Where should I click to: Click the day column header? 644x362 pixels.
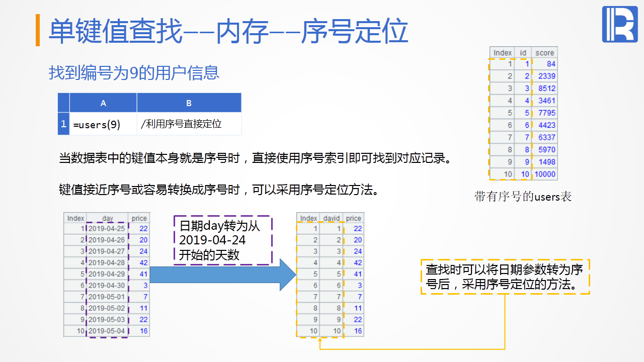point(107,218)
